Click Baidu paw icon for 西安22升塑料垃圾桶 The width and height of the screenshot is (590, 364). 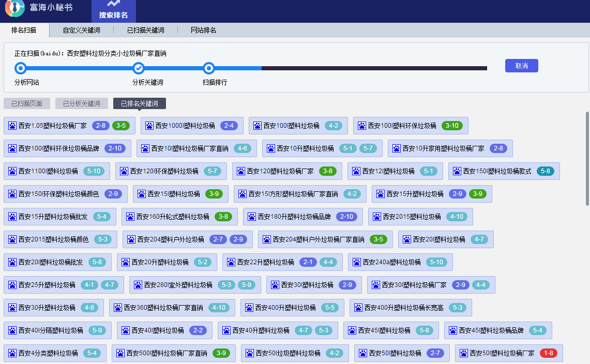click(x=231, y=262)
